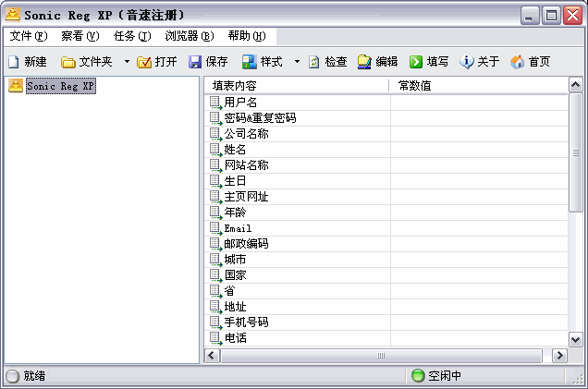This screenshot has width=588, height=389.
Task: Click the 检查 (Check) toolbar icon
Action: pyautogui.click(x=313, y=62)
